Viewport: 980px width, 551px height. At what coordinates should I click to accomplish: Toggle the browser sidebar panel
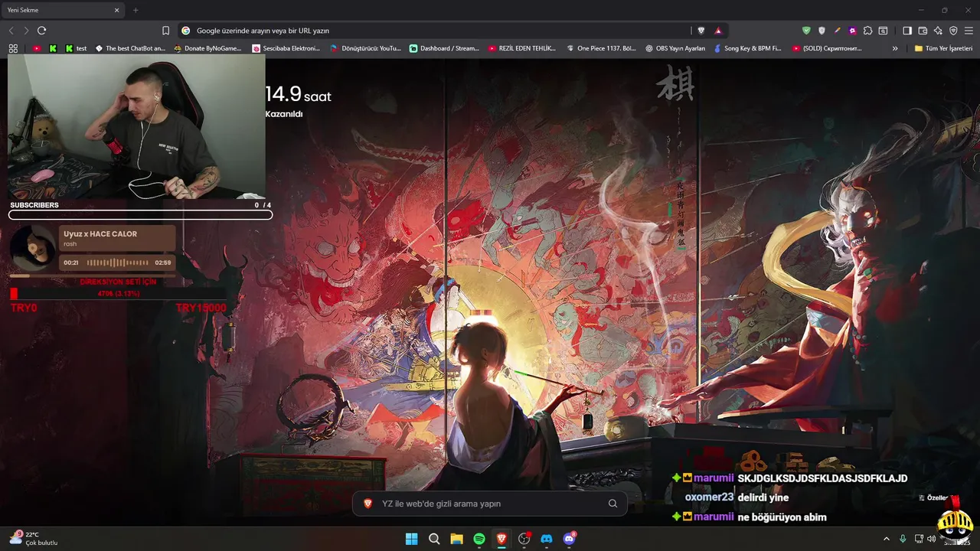pyautogui.click(x=907, y=31)
